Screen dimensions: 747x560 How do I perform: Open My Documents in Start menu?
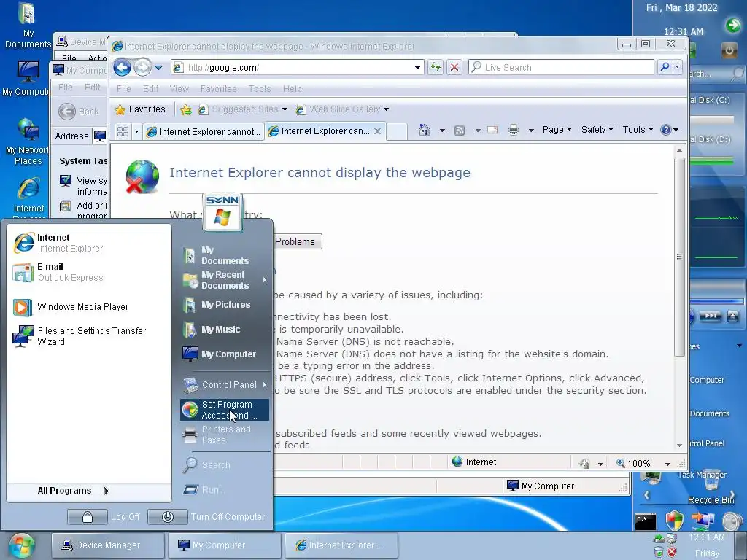pos(225,256)
